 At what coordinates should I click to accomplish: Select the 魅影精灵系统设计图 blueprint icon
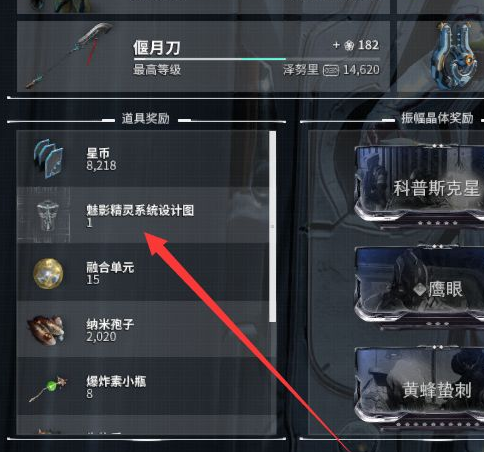click(48, 215)
